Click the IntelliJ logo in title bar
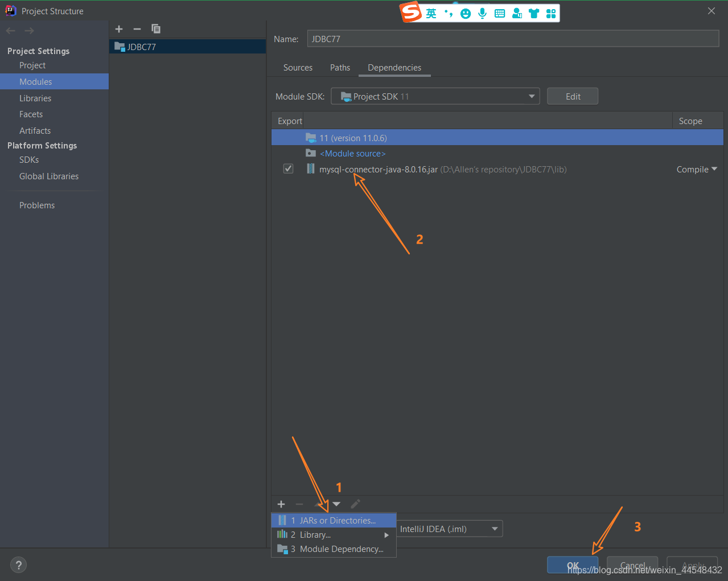Viewport: 728px width, 581px height. pos(11,11)
